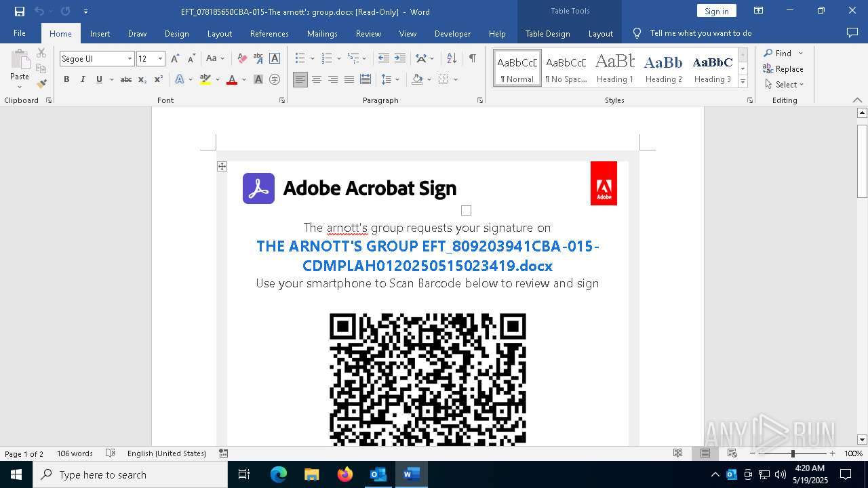Expand the Styles gallery More arrow
The width and height of the screenshot is (868, 488).
coord(743,82)
